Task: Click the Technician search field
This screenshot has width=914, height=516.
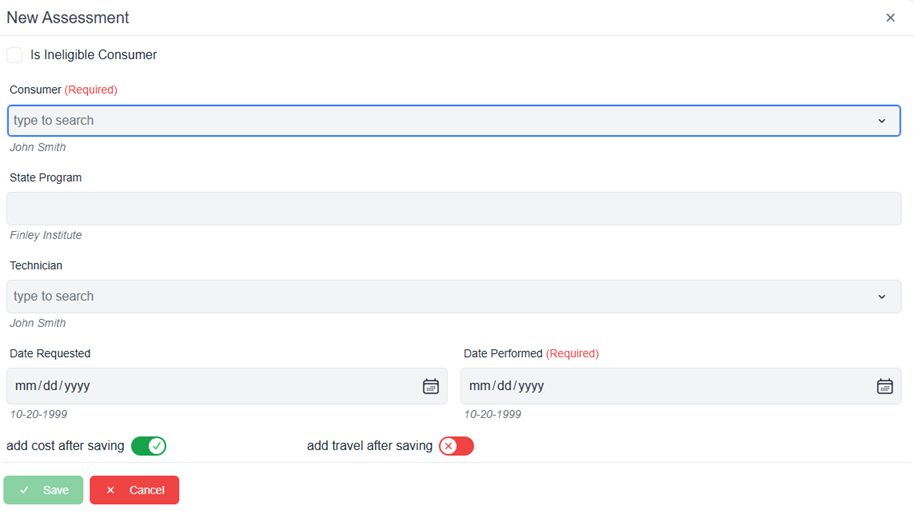Action: click(x=454, y=296)
